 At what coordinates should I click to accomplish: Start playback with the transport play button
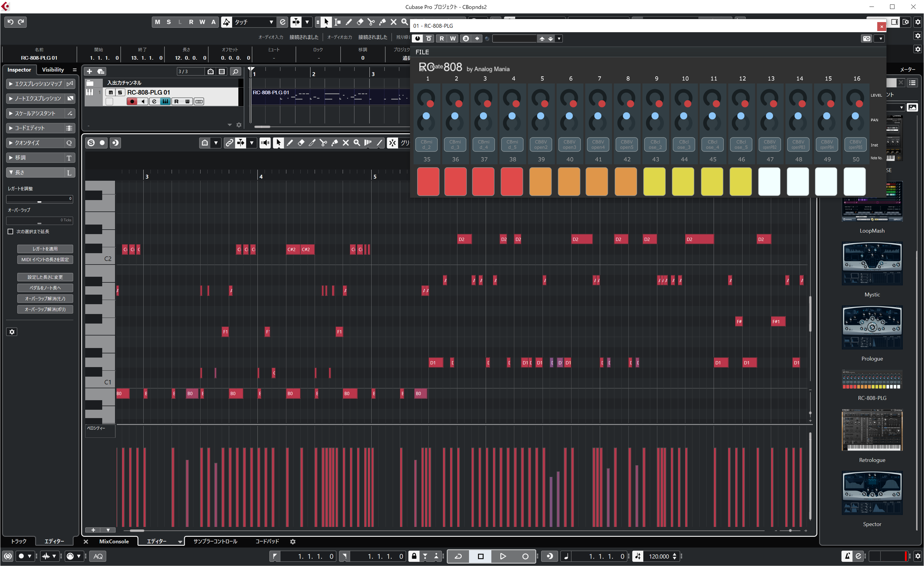point(503,556)
